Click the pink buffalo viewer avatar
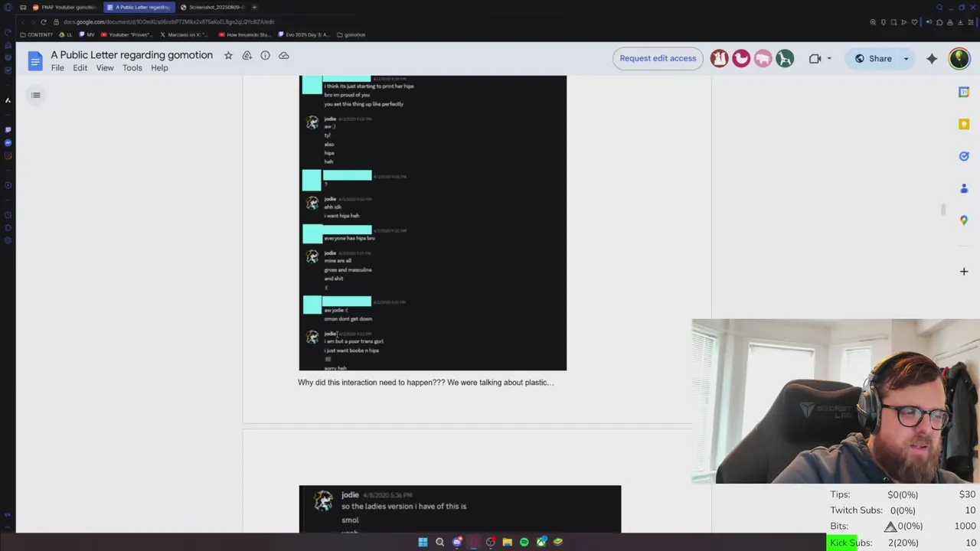The height and width of the screenshot is (551, 980). (x=763, y=58)
